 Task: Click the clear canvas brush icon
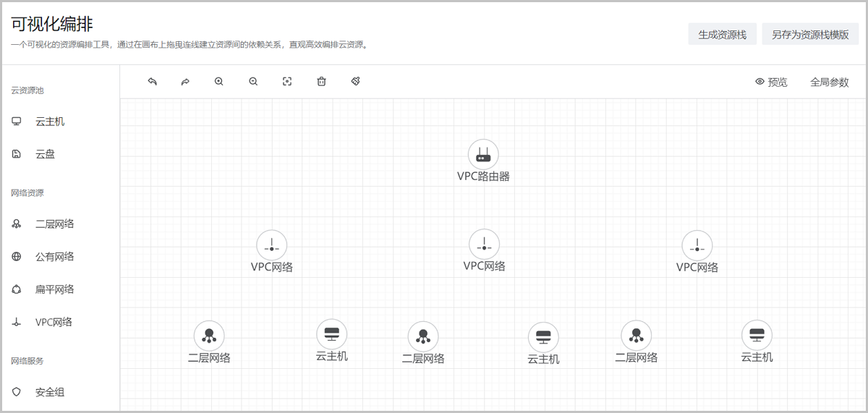tap(356, 82)
